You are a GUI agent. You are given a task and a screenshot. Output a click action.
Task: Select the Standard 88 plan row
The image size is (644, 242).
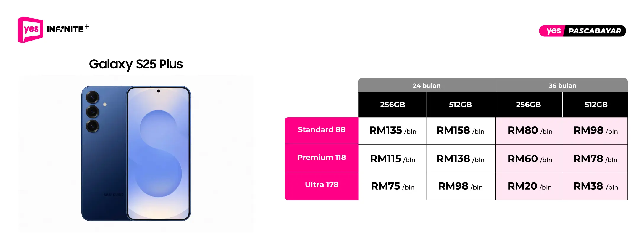point(322,130)
